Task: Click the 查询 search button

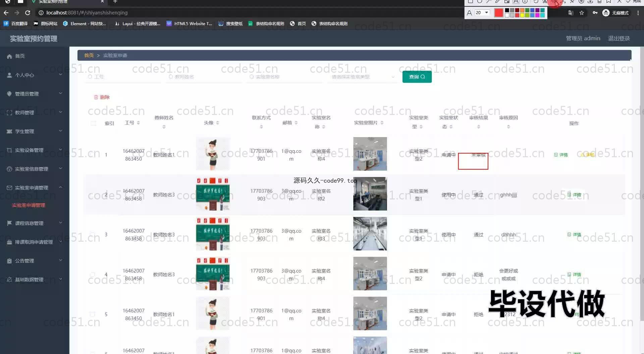Action: click(417, 77)
